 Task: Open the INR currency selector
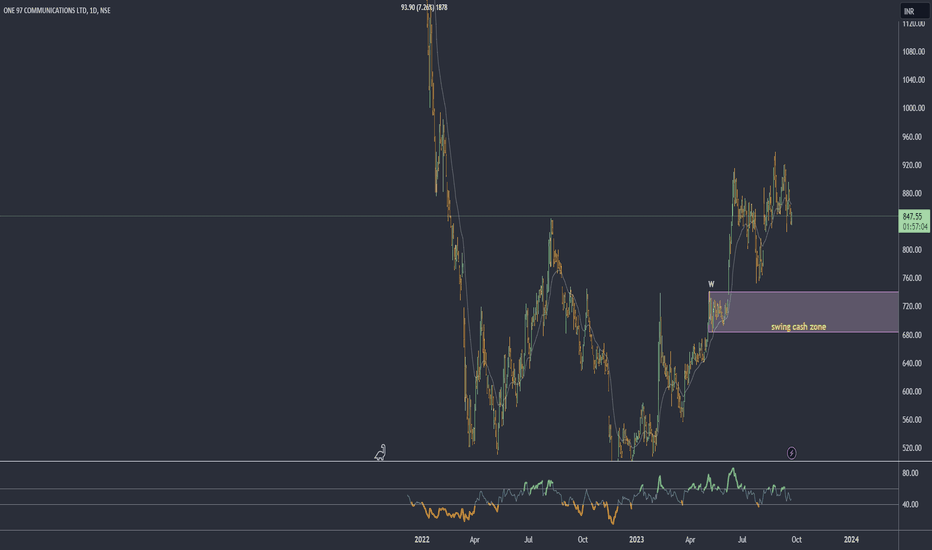point(914,11)
